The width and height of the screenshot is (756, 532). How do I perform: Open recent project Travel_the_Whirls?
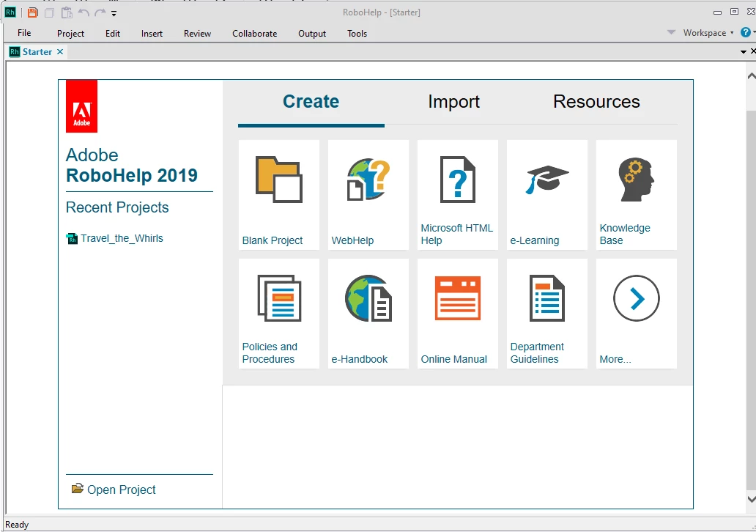115,238
